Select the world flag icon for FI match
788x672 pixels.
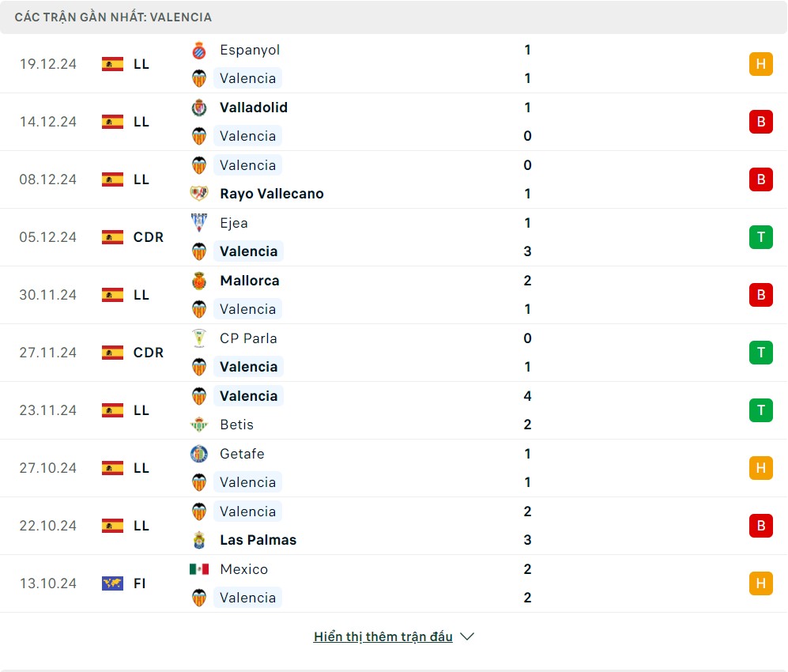click(x=112, y=583)
